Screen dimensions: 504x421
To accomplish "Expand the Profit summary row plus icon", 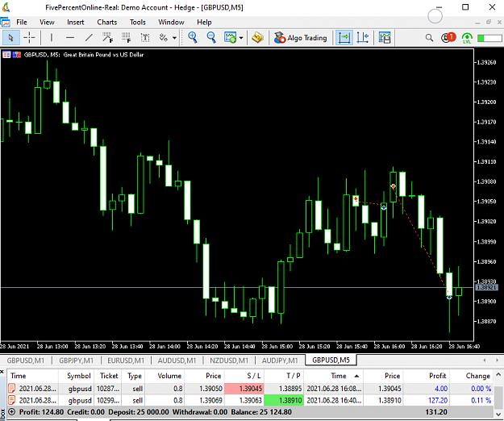I will (11, 412).
